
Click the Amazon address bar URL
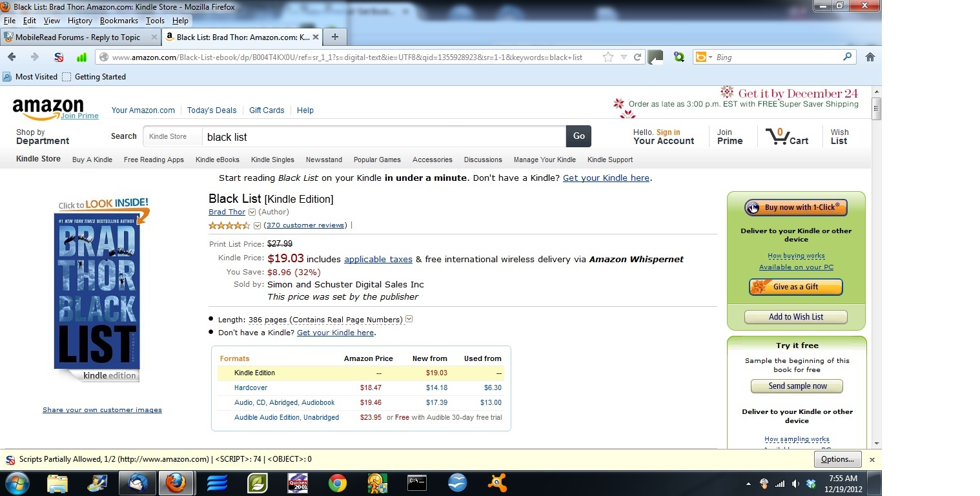347,57
